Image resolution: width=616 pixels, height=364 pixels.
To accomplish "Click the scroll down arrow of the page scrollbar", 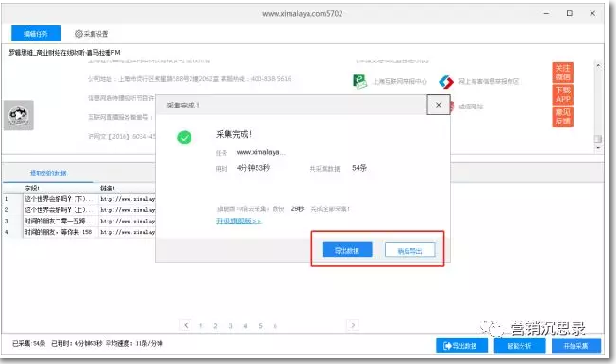I will [x=598, y=148].
